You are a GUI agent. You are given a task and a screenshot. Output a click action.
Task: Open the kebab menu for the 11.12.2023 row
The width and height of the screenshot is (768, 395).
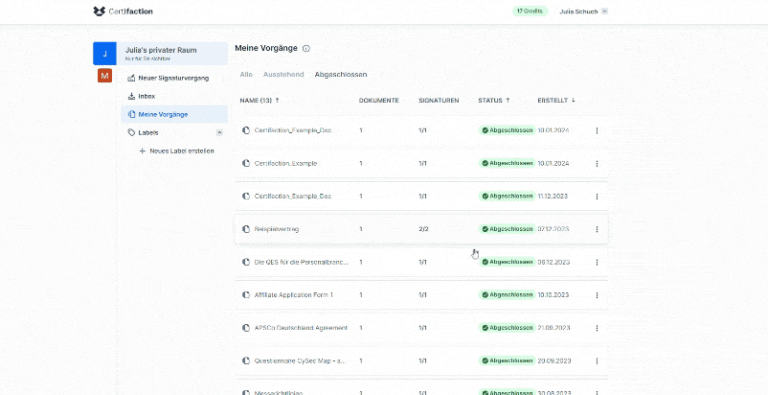[x=597, y=197]
